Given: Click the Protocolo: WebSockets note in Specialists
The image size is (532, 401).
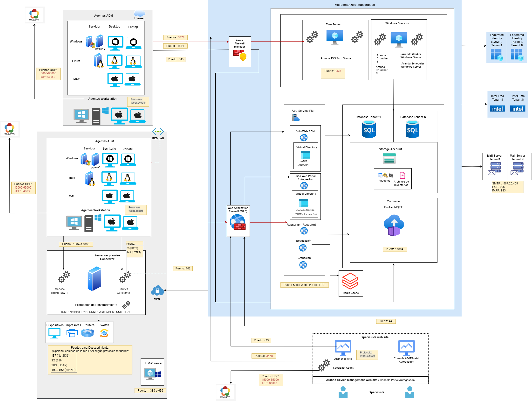Looking at the screenshot, I should 367,354.
